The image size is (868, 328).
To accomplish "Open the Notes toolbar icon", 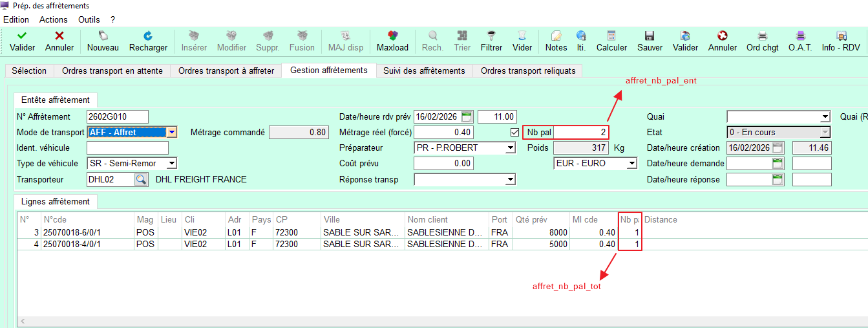I will tap(556, 36).
